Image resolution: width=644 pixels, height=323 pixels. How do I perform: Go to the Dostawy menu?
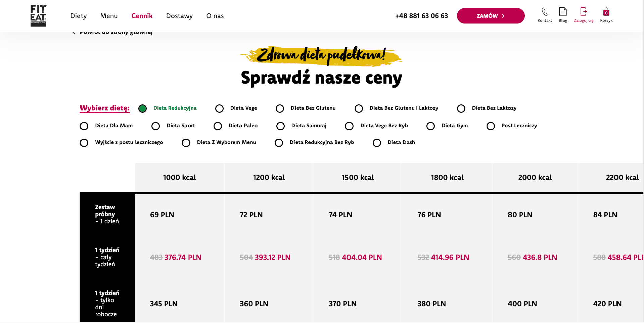(179, 16)
